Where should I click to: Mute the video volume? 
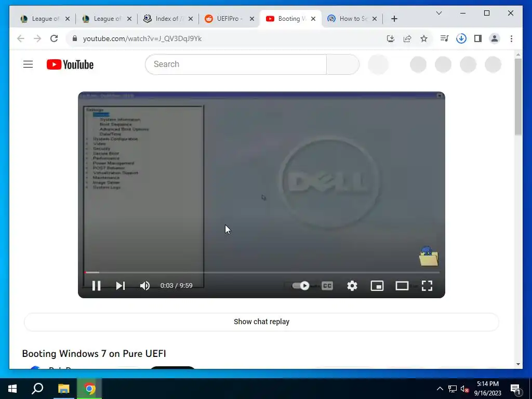tap(145, 286)
